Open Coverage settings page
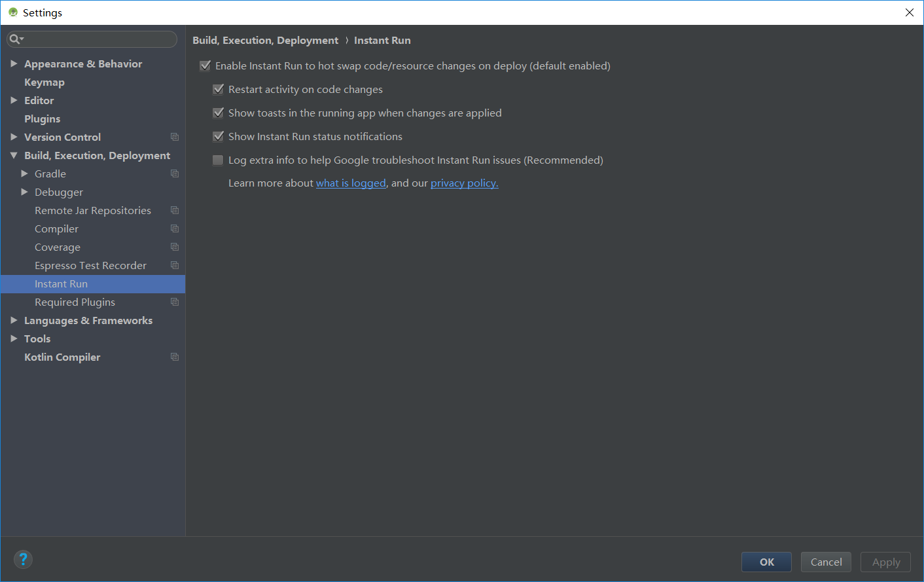The width and height of the screenshot is (924, 582). (x=58, y=247)
